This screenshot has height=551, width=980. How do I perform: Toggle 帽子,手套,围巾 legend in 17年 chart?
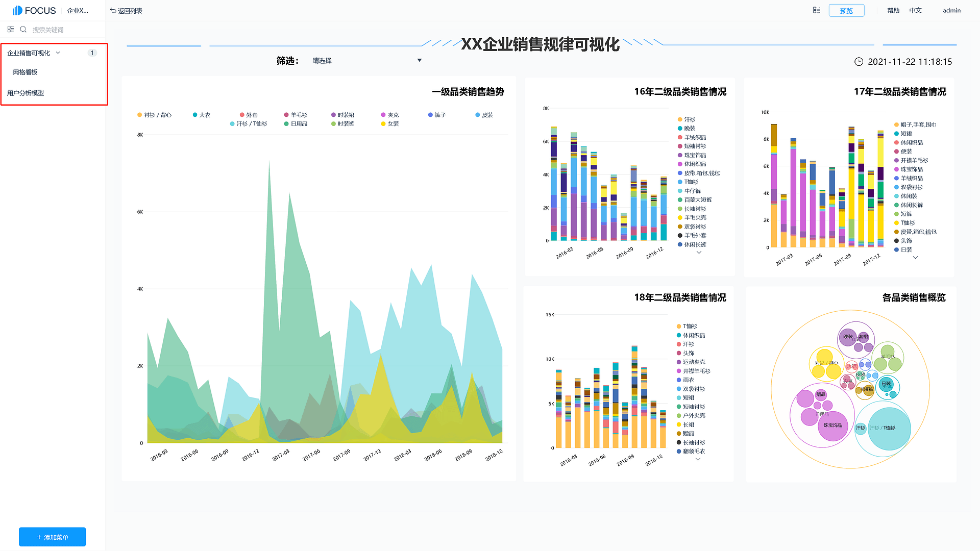click(915, 124)
